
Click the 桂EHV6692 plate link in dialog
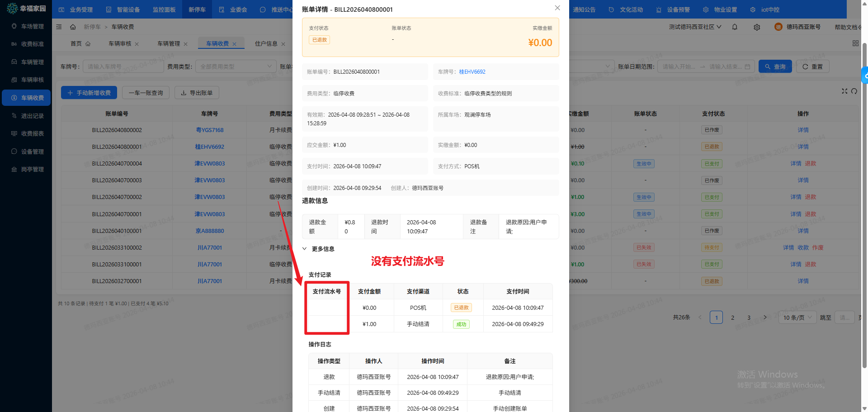pyautogui.click(x=472, y=72)
